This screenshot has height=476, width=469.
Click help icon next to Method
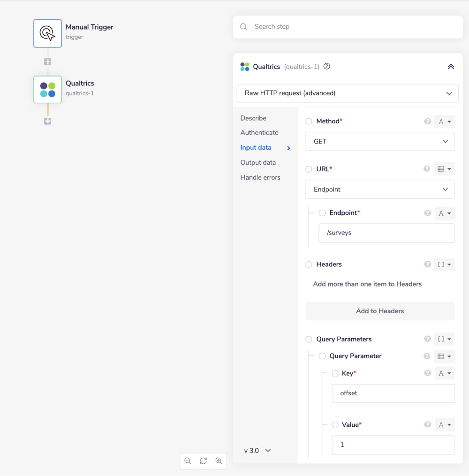coord(427,121)
